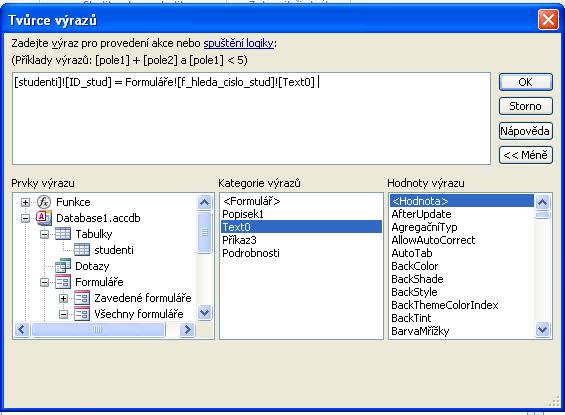The image size is (565, 415).
Task: Open the spuštění logiky link
Action: (239, 43)
